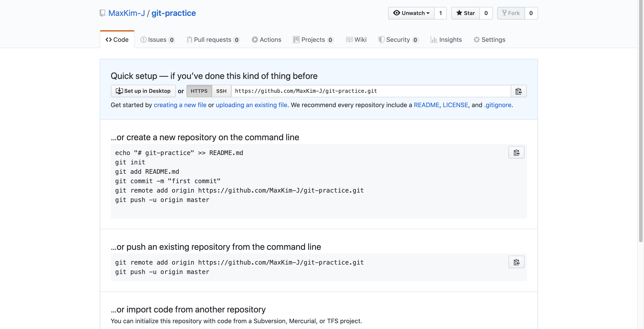Switch clone protocol to SSH

(x=221, y=91)
